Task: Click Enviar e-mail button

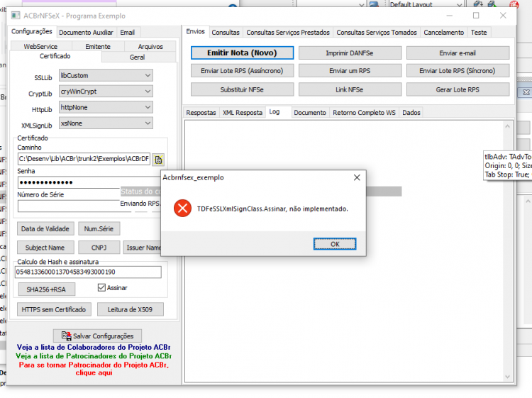Action: [458, 53]
